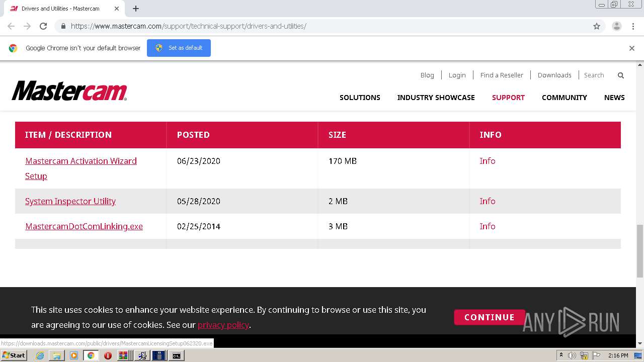
Task: Open Chrome's three-dot menu
Action: tap(633, 26)
